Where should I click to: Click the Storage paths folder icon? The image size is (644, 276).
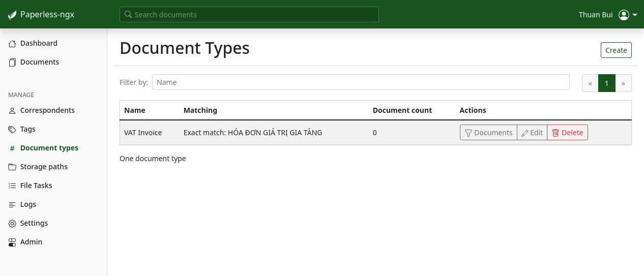(12, 167)
